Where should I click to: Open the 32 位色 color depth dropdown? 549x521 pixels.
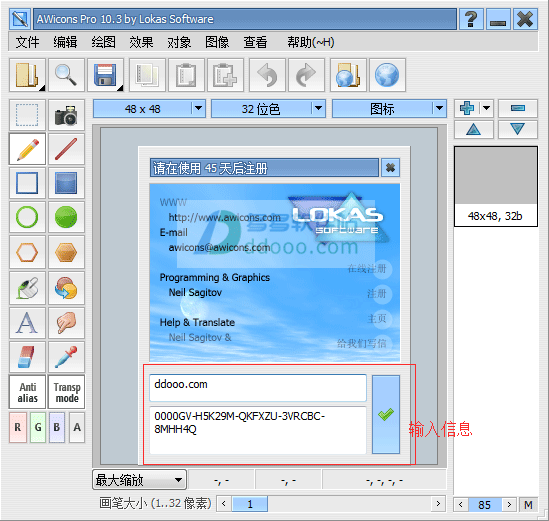click(x=268, y=109)
